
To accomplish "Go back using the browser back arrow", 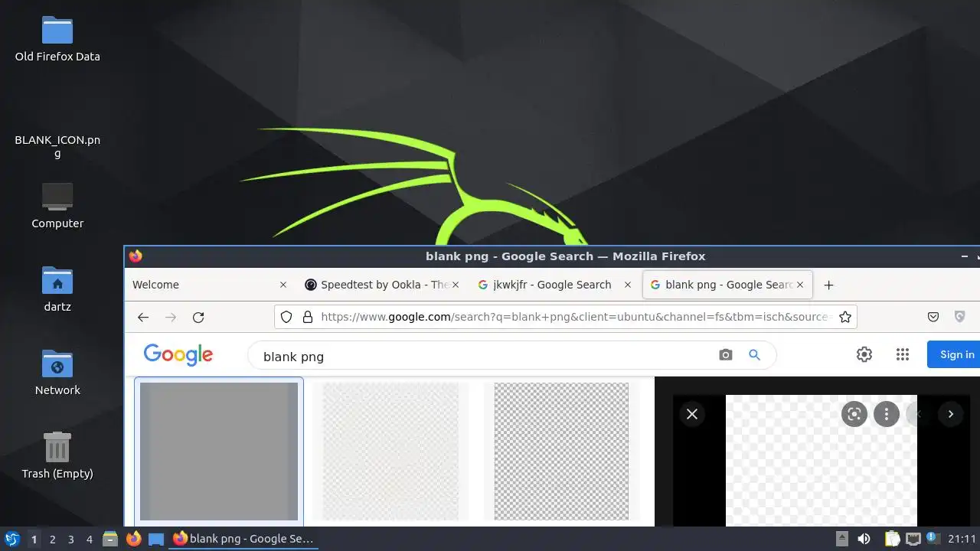I will 143,317.
